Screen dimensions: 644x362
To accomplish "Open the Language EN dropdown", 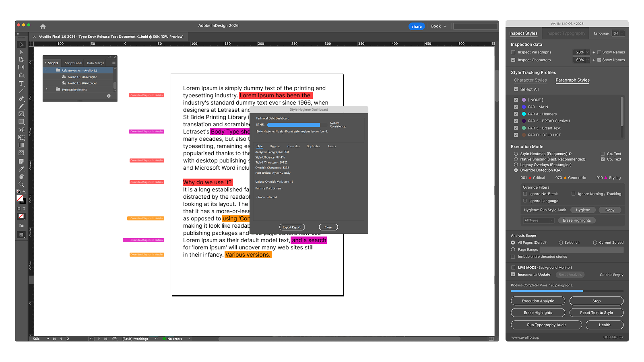I will pos(618,33).
